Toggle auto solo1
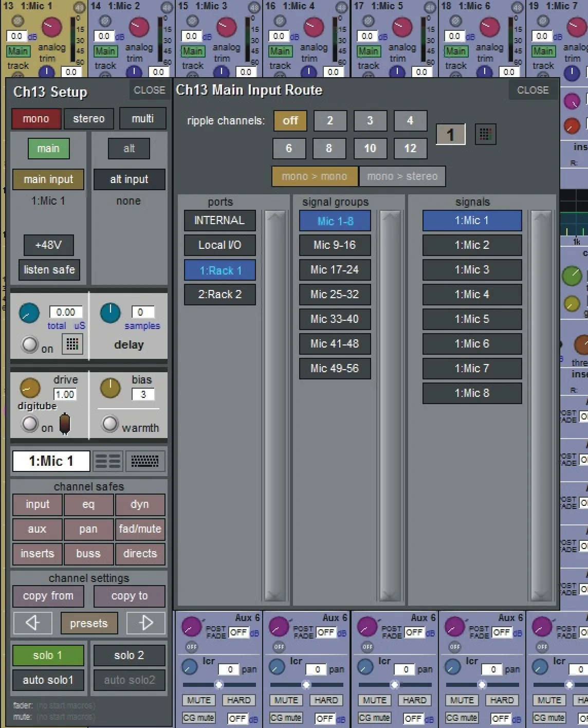The image size is (588, 728). (x=48, y=680)
